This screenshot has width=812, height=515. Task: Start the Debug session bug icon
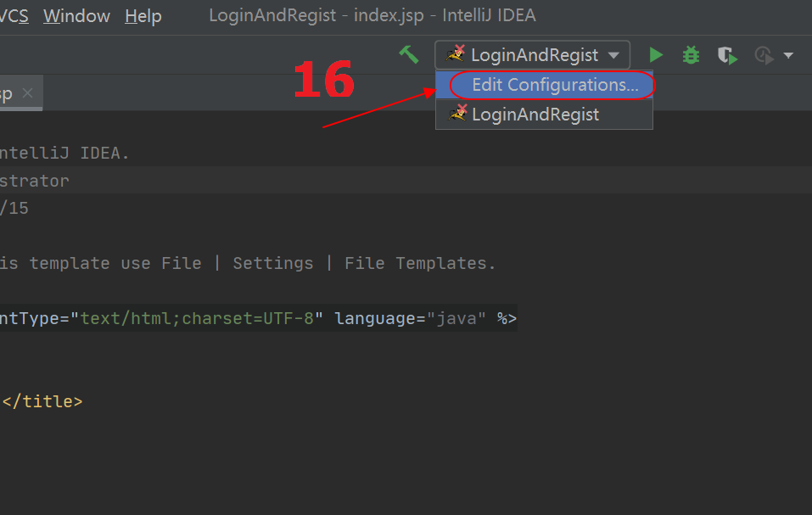pyautogui.click(x=690, y=54)
